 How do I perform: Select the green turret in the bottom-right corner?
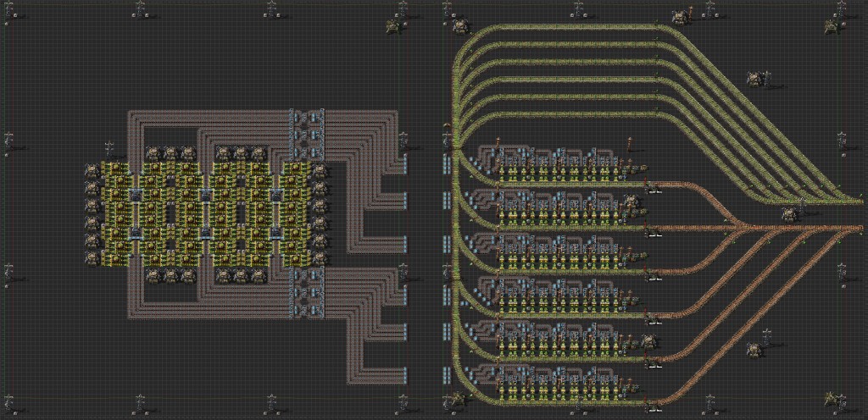tap(832, 398)
